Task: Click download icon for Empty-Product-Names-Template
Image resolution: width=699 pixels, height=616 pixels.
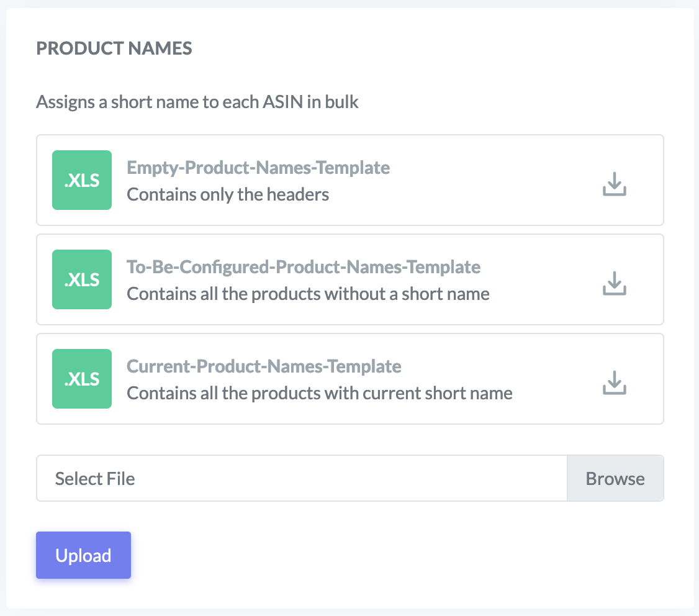Action: (x=614, y=184)
